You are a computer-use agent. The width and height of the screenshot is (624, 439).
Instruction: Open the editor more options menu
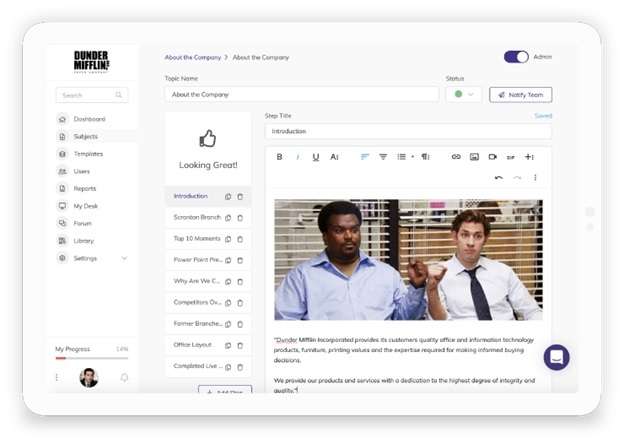point(535,178)
